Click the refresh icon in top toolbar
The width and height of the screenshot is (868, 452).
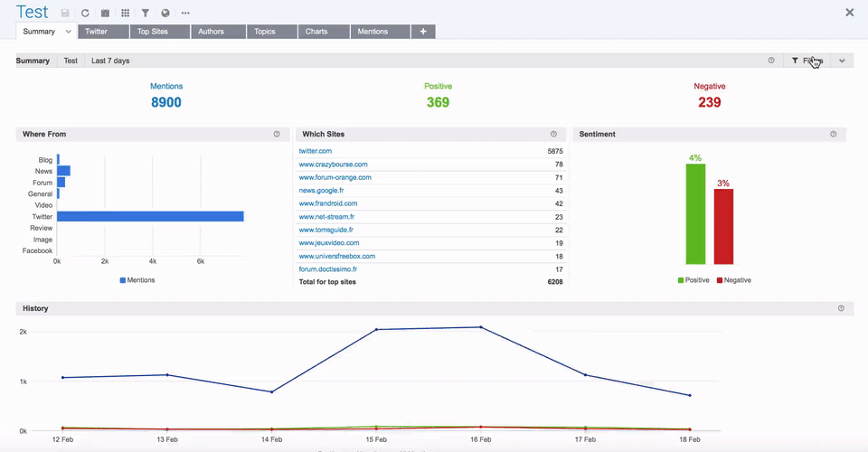(x=85, y=14)
